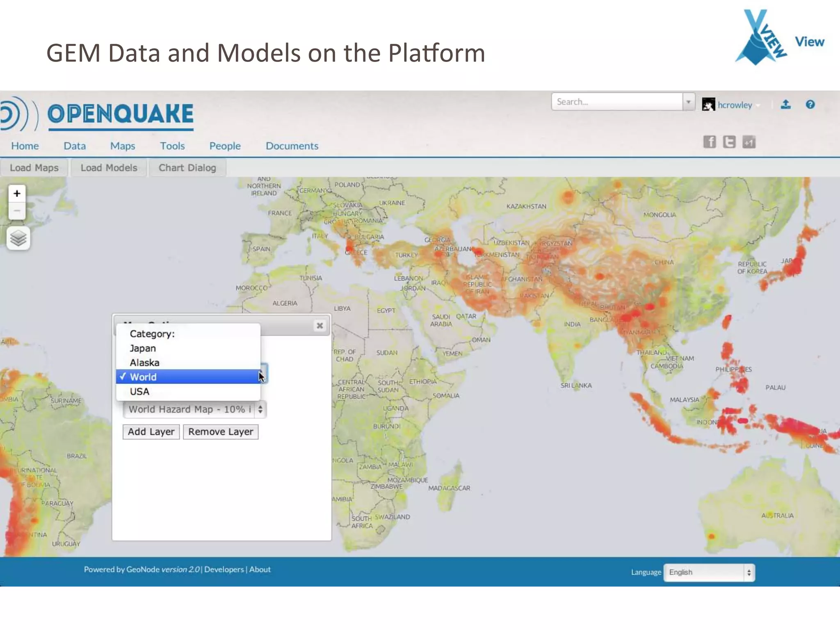Click the Twitter share icon
Image resolution: width=840 pixels, height=630 pixels.
pyautogui.click(x=729, y=142)
